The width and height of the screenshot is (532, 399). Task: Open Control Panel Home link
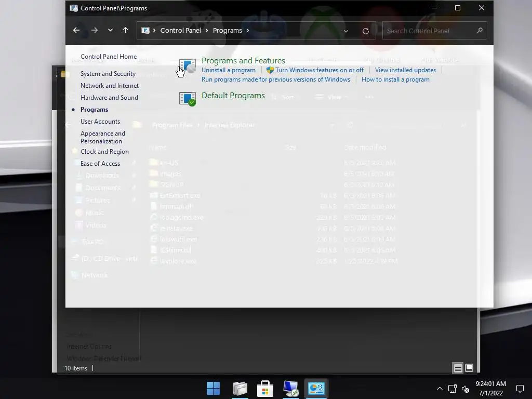click(109, 57)
